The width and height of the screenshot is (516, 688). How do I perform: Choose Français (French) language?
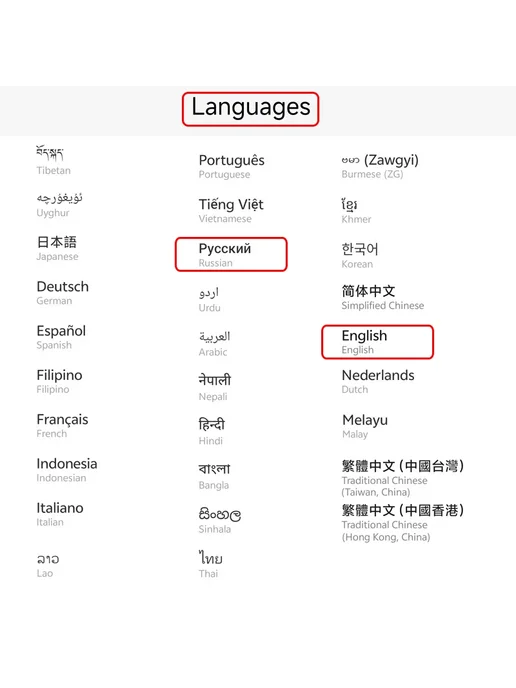coord(62,426)
